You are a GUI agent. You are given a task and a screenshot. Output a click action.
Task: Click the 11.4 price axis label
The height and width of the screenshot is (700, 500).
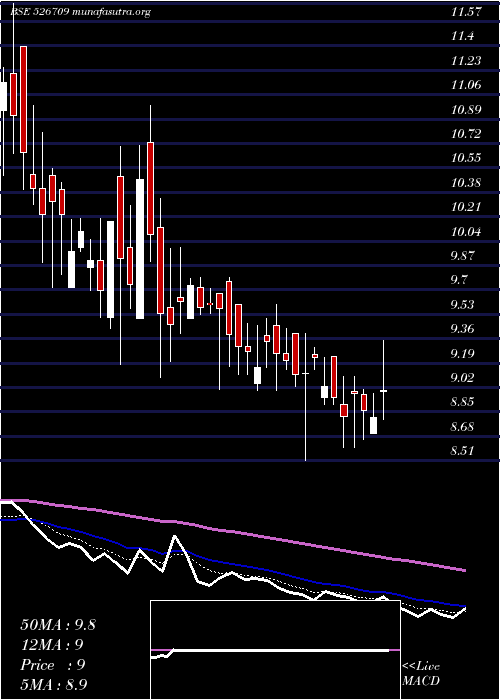[462, 36]
